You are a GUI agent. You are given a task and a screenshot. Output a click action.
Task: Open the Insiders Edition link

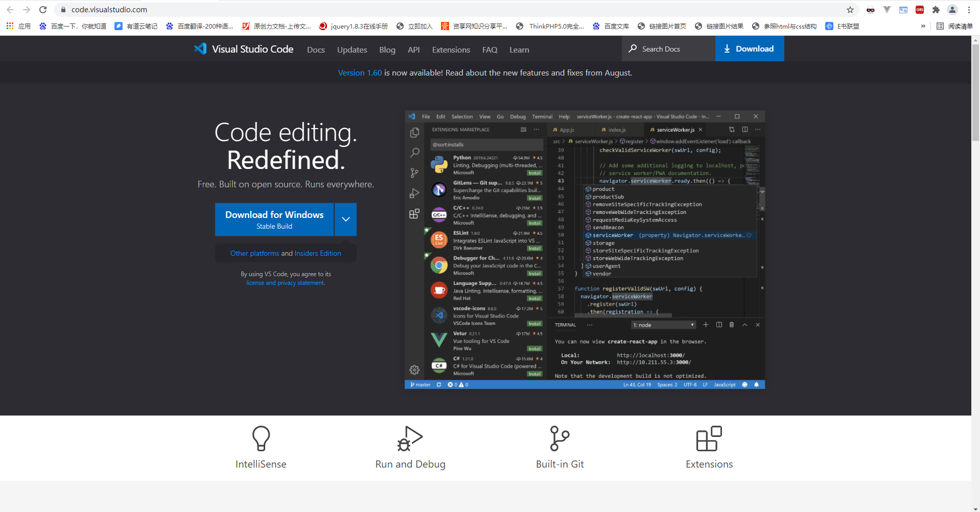[318, 253]
